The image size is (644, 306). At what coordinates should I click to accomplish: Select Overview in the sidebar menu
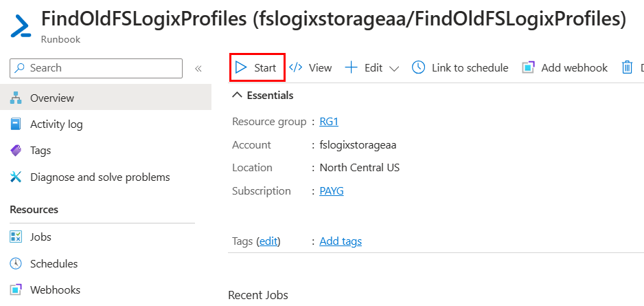tap(51, 98)
